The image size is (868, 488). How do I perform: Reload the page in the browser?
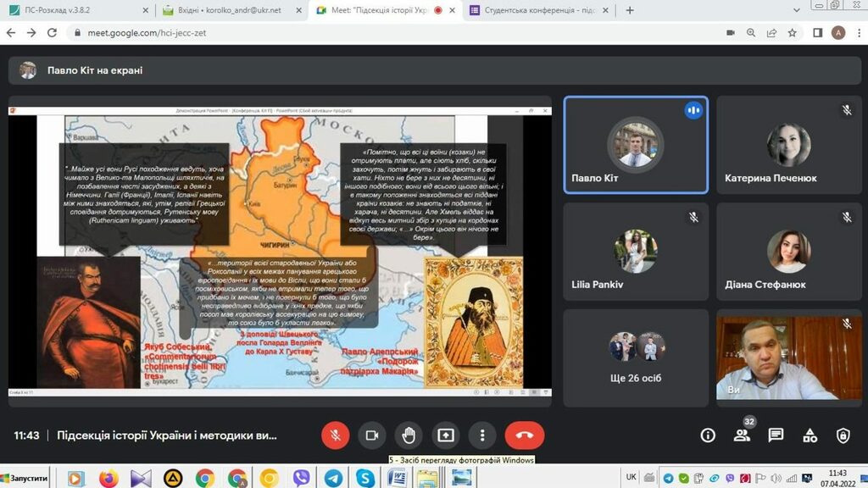(53, 33)
